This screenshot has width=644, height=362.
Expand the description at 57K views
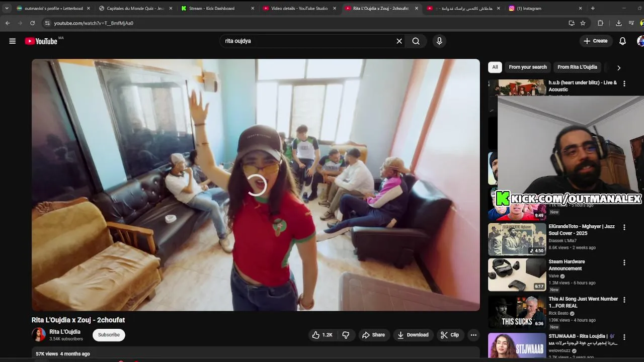click(256, 354)
